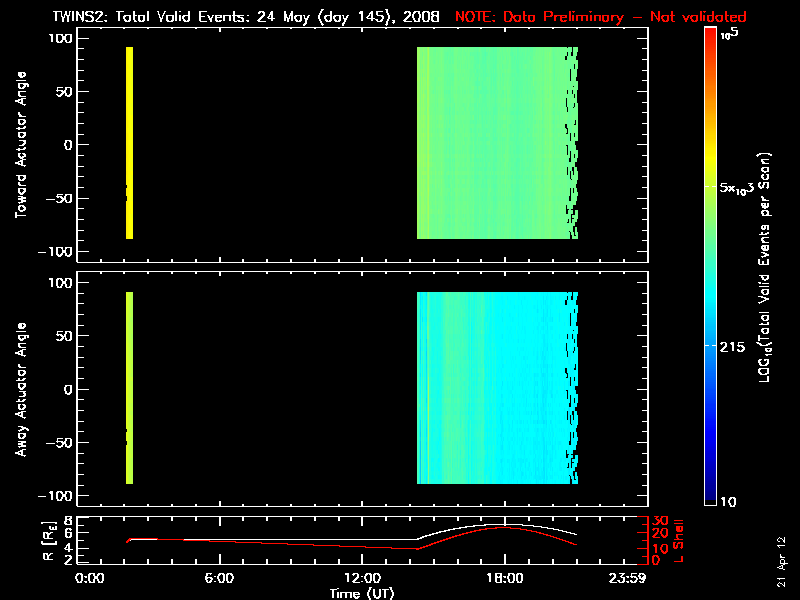Click the '-100' tick of Away panel
Viewport: 800px width, 600px height.
point(55,496)
